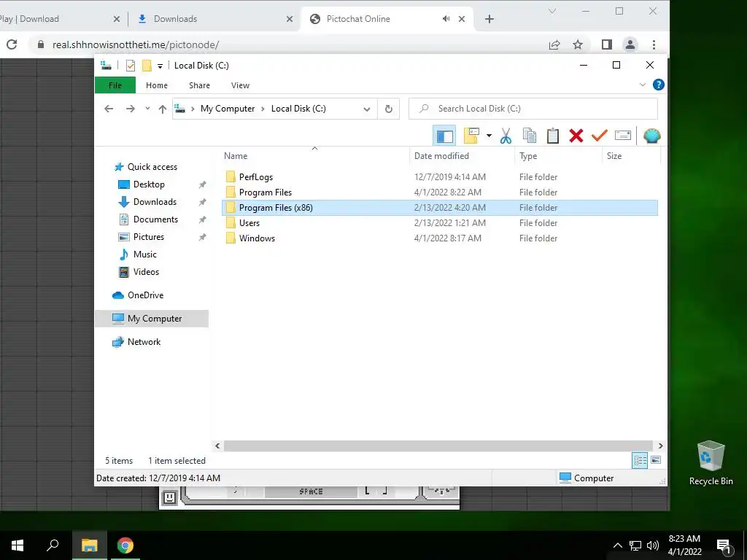The width and height of the screenshot is (747, 560).
Task: Click the Search Local Disk (C:) field
Action: click(x=533, y=109)
